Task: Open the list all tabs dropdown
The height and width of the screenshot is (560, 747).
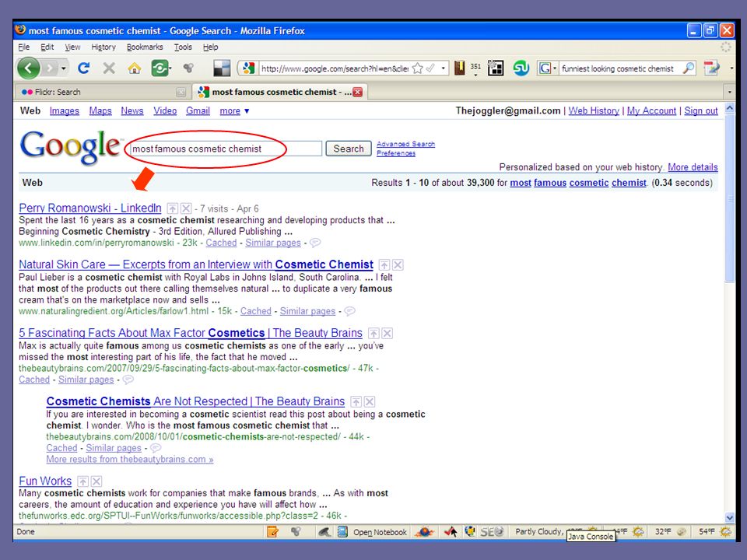Action: click(729, 92)
